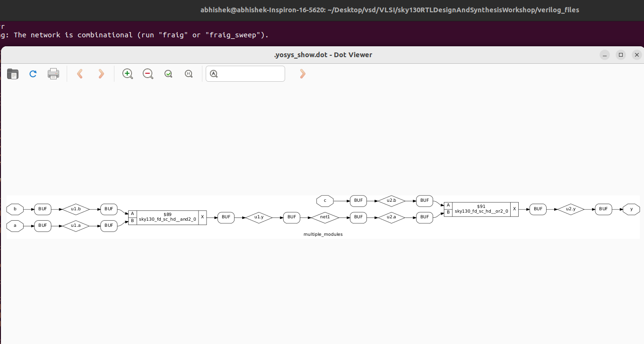Jump to the next search match arrow
Image resolution: width=644 pixels, height=344 pixels.
click(302, 74)
